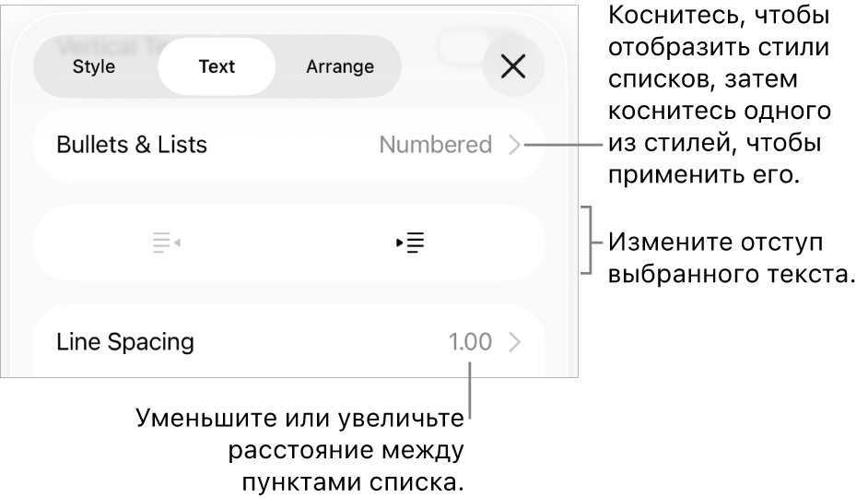Click the 1.00 line spacing value

point(470,342)
